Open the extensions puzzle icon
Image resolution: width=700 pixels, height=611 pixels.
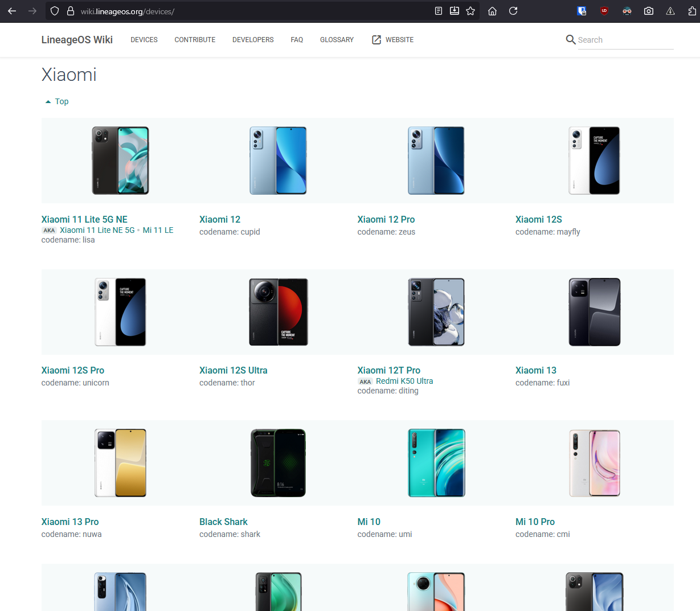693,11
